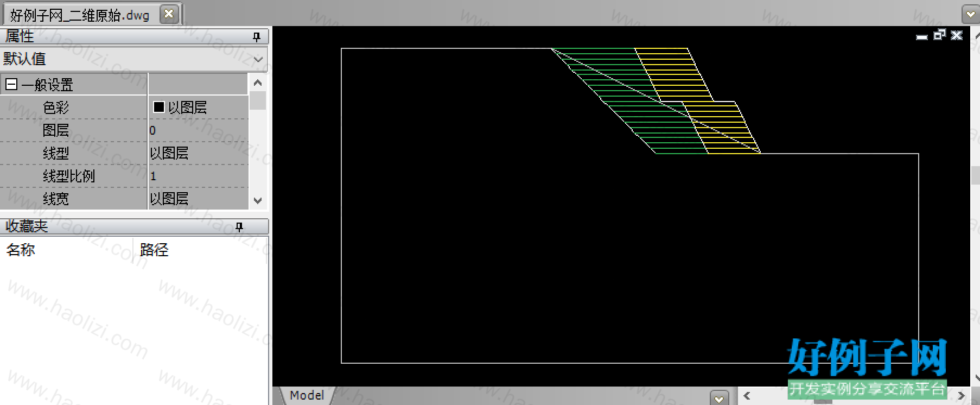The height and width of the screenshot is (405, 980).
Task: Click properties scrollbar up arrow
Action: click(258, 83)
